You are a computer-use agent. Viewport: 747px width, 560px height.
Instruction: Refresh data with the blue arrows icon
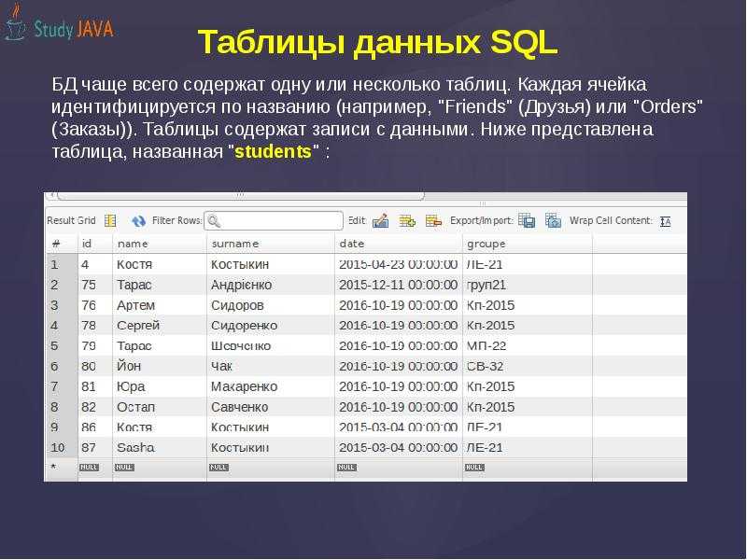pyautogui.click(x=138, y=221)
